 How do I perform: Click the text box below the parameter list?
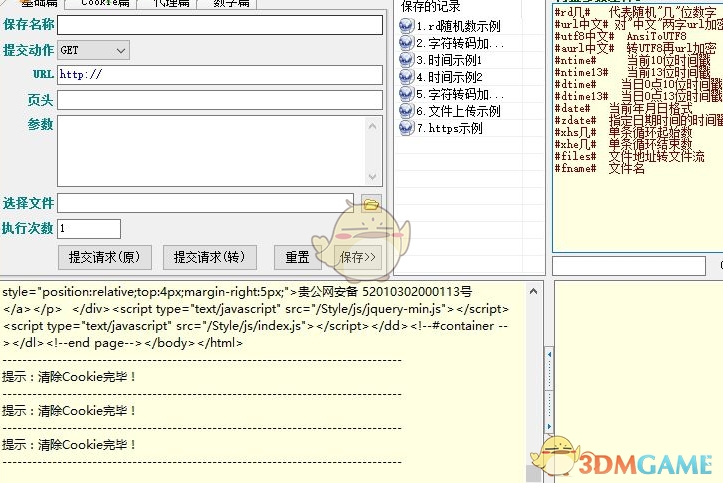click(x=629, y=266)
